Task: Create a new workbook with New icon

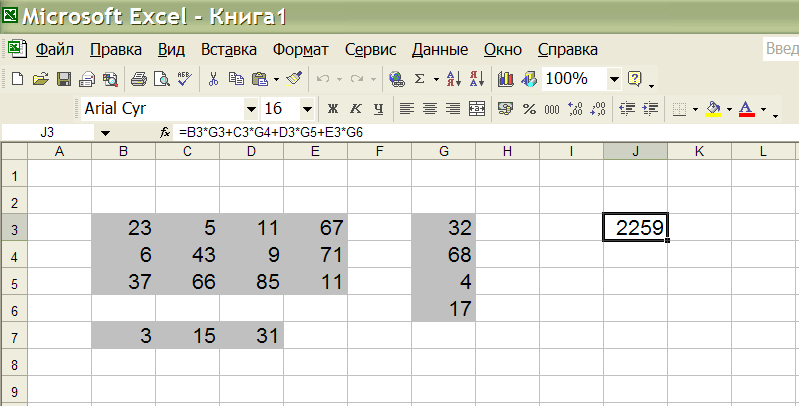Action: point(17,79)
